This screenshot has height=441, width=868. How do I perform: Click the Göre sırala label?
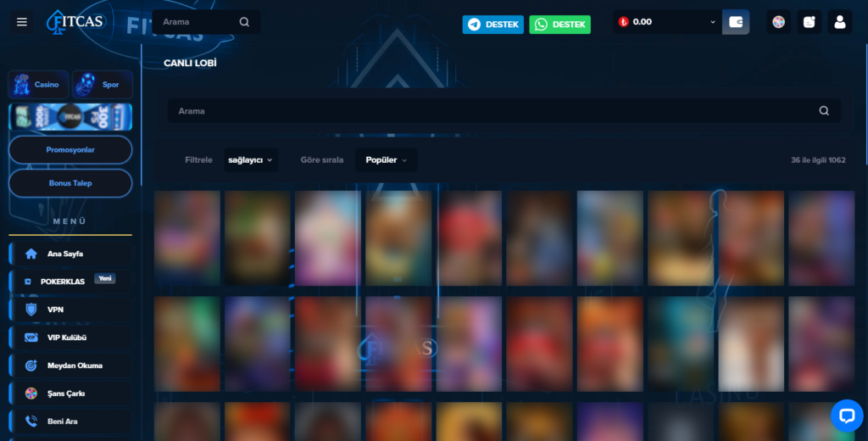322,160
